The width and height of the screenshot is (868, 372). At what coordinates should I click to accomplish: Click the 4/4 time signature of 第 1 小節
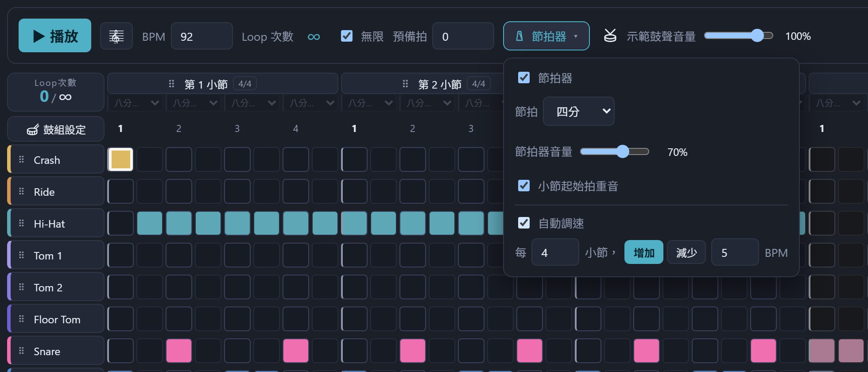pos(245,84)
